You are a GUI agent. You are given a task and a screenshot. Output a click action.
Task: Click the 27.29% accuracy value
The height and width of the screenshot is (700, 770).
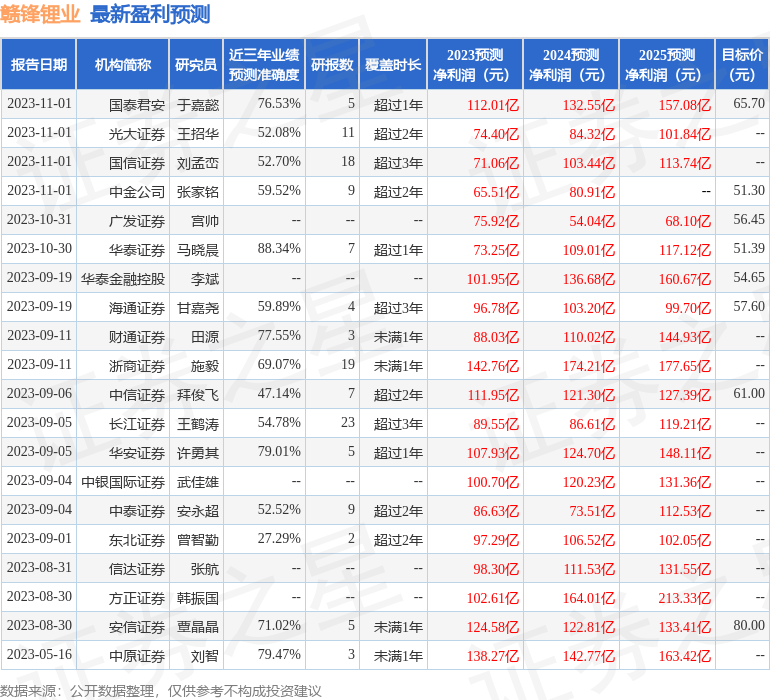pos(279,538)
